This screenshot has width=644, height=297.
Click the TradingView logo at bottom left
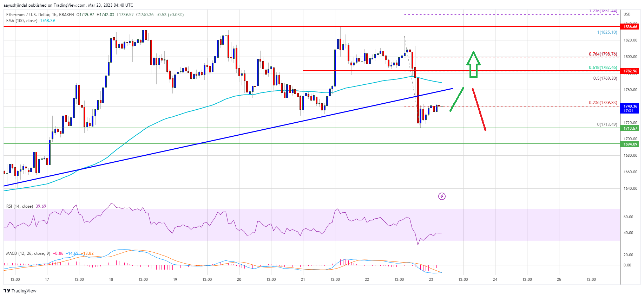(x=20, y=291)
